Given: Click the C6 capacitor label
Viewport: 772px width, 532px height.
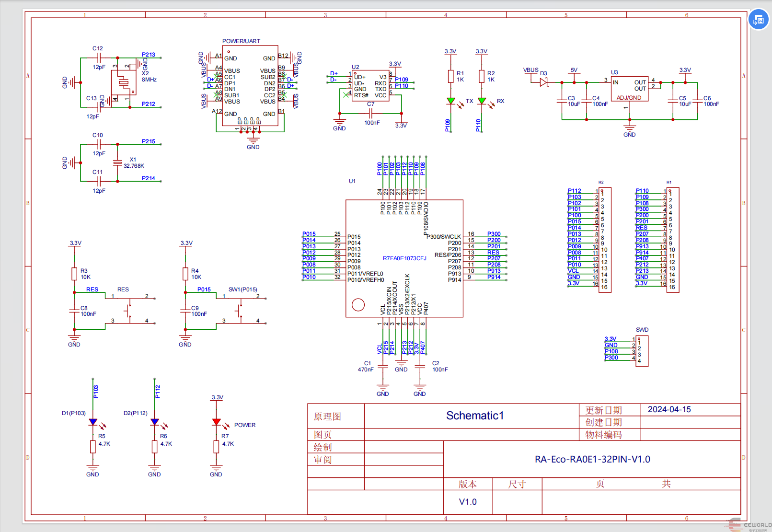Looking at the screenshot, I should [707, 98].
